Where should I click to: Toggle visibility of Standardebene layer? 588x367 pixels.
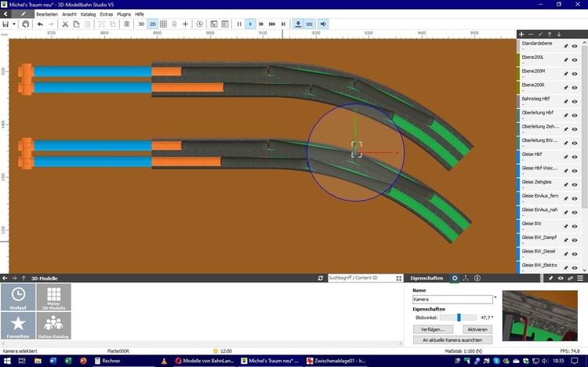[x=575, y=46]
